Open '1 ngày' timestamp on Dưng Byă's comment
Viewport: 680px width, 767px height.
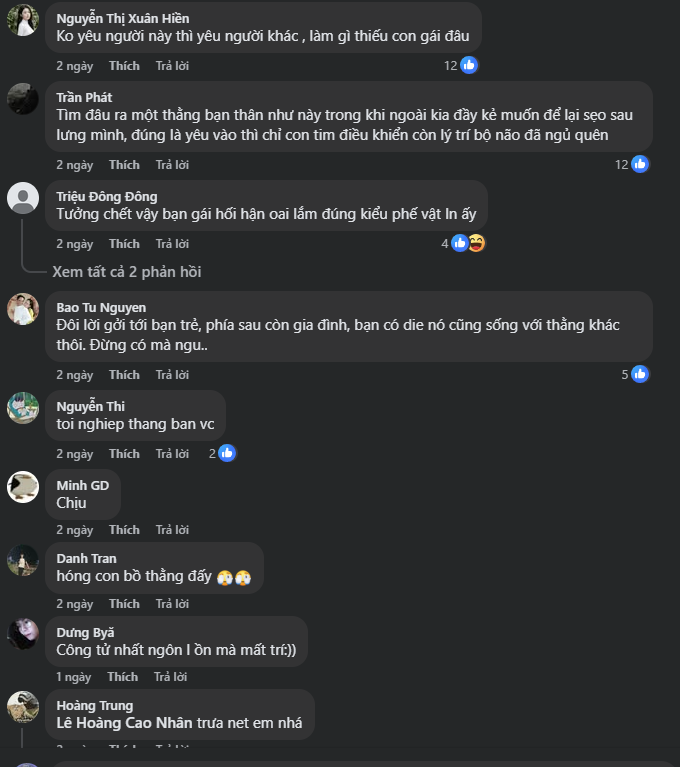73,677
